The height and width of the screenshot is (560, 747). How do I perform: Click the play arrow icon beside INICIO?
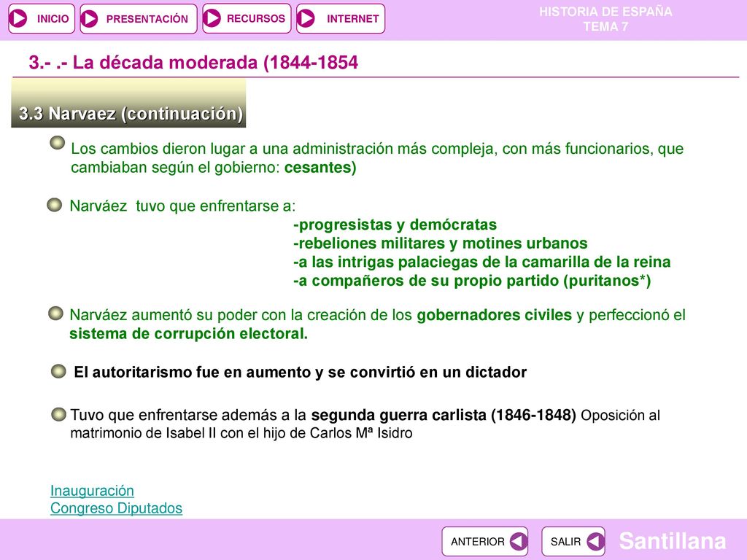pos(19,18)
